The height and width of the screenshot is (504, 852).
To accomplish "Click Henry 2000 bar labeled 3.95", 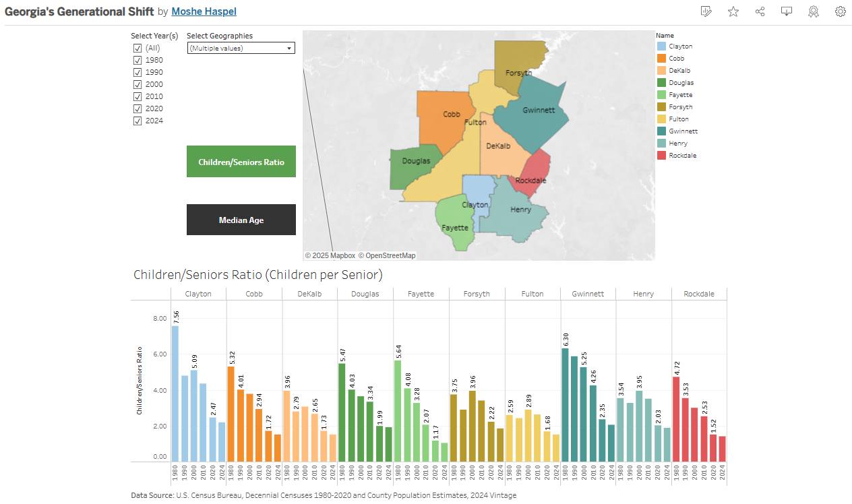I will (639, 426).
